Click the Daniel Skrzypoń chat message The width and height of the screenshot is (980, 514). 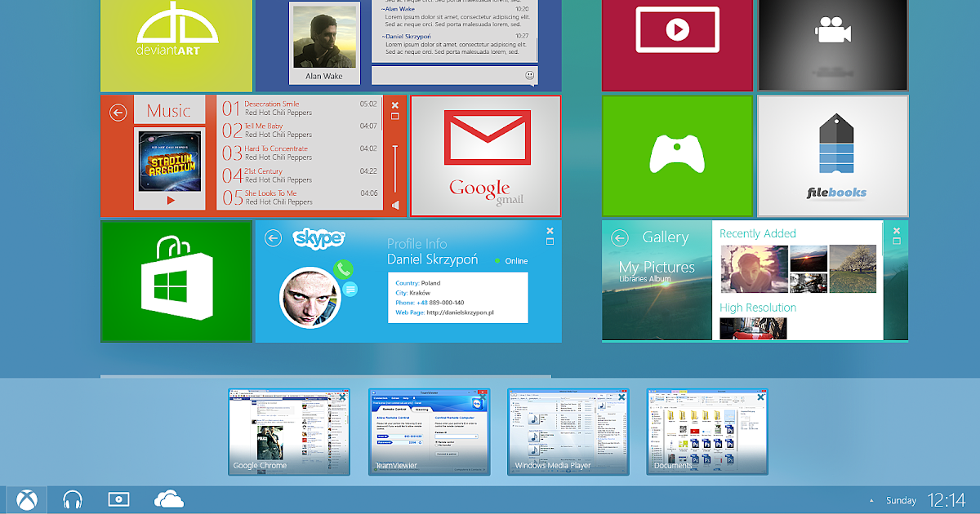(454, 44)
